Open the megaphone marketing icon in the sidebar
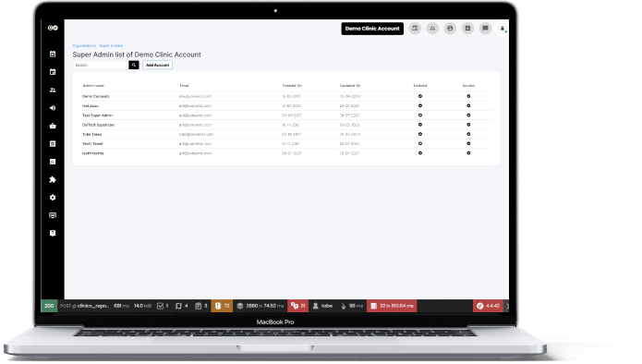Image resolution: width=642 pixels, height=364 pixels. [53, 108]
